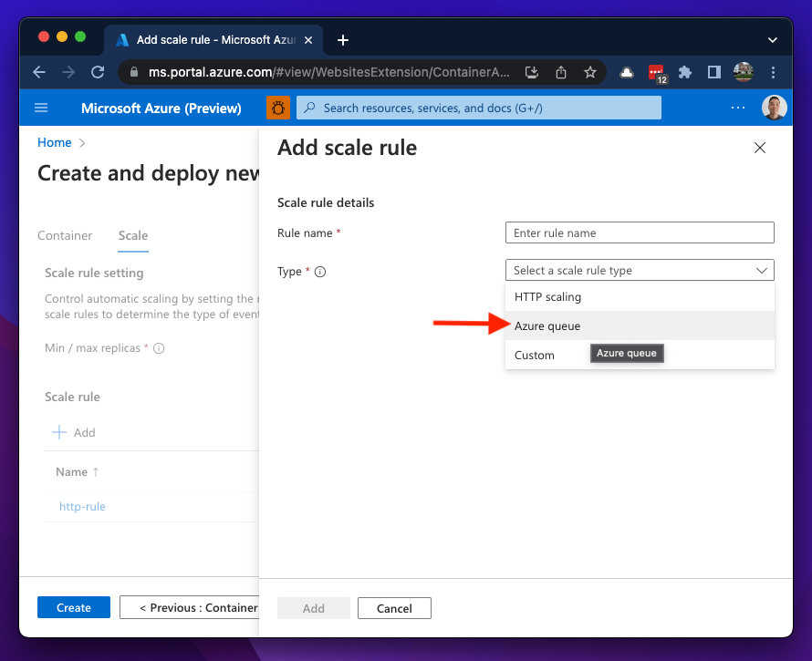
Task: Reload the browser page
Action: tap(98, 72)
